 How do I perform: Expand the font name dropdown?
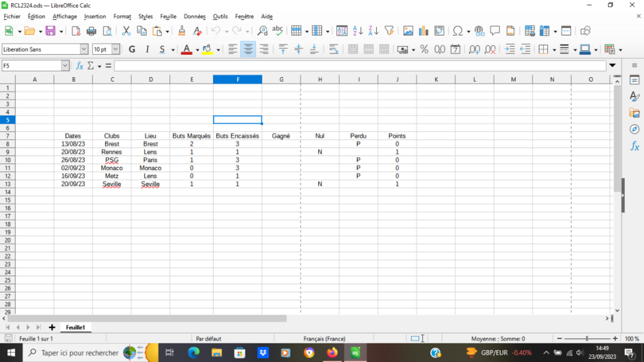[x=84, y=49]
